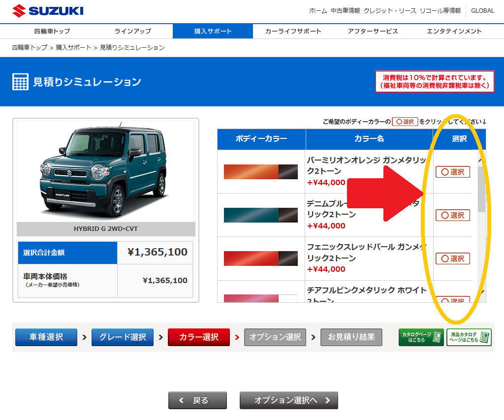Click the 戻る back button

click(x=198, y=400)
